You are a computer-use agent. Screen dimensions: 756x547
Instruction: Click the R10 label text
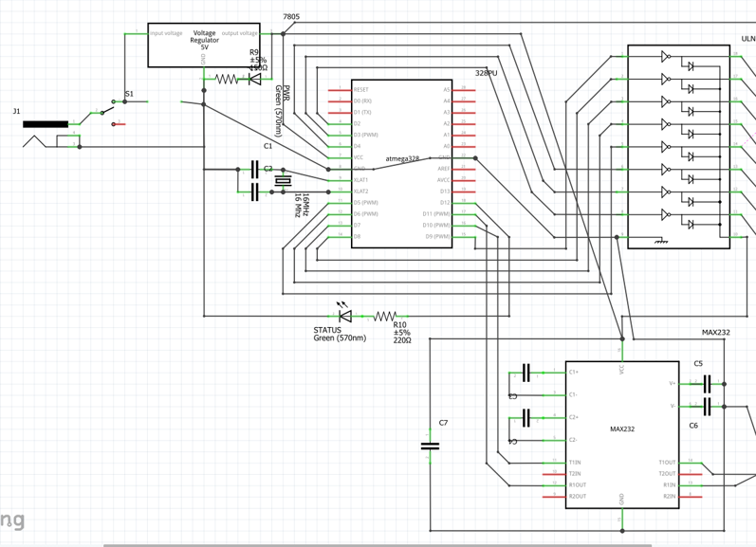(399, 325)
